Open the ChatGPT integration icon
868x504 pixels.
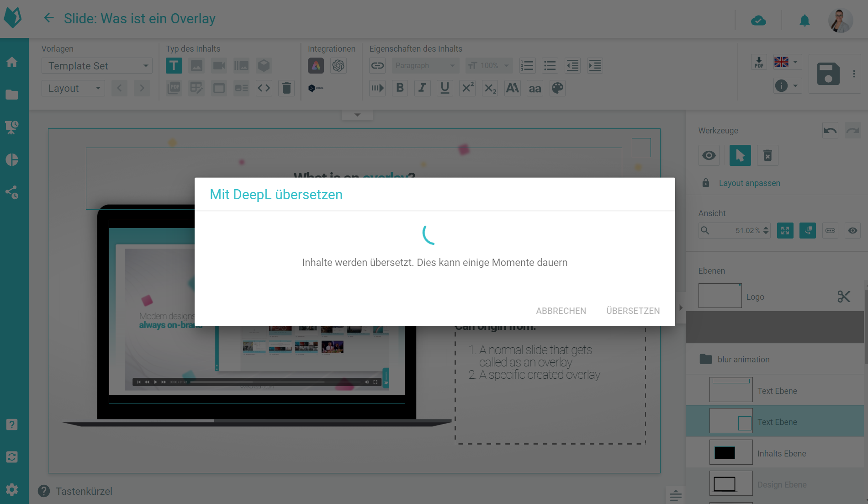[x=338, y=66]
